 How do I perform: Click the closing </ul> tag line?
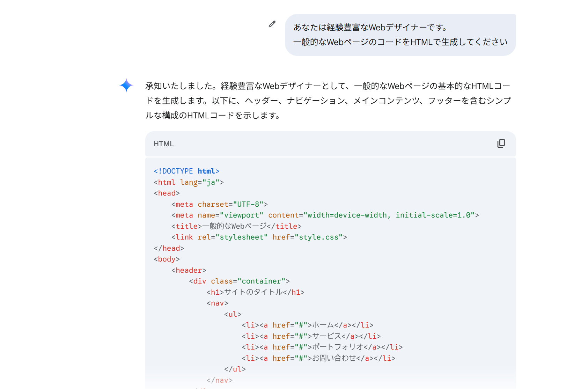point(235,369)
